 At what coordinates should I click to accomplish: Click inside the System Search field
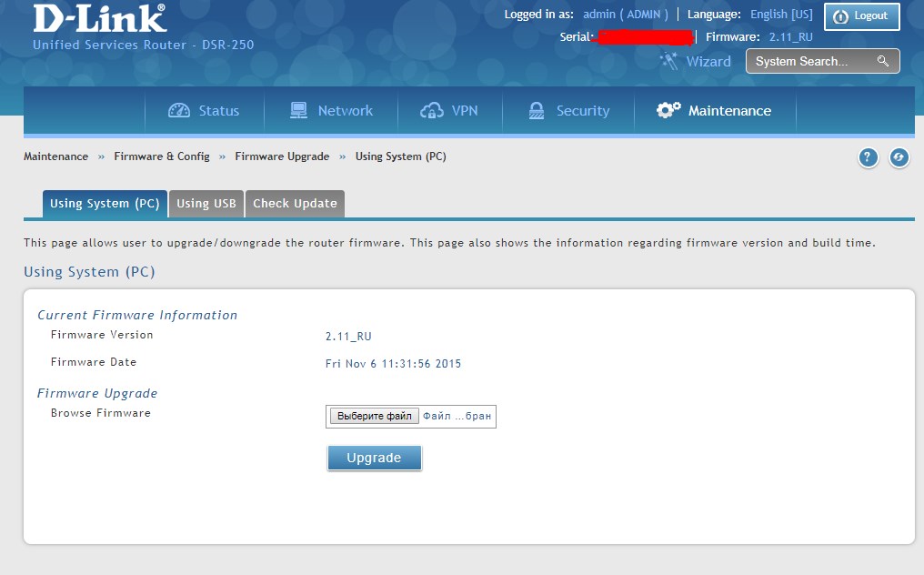point(809,61)
